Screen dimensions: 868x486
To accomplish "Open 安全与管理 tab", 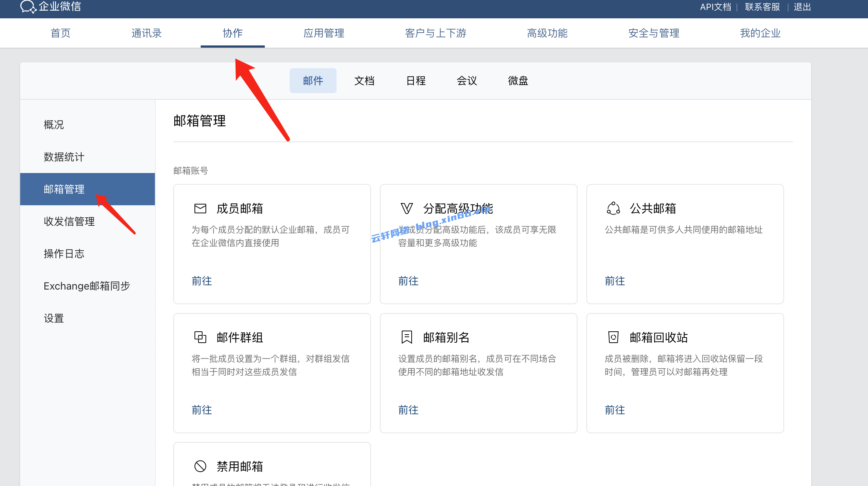I will 654,33.
